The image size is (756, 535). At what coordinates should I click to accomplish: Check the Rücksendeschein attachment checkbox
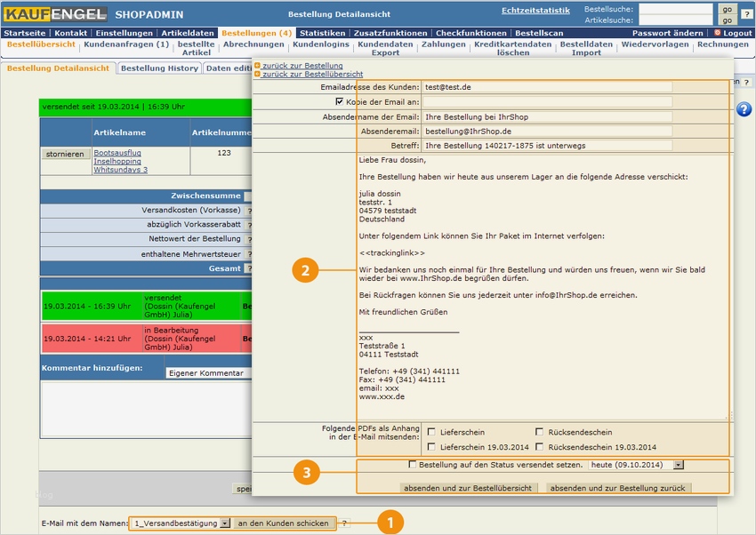tap(540, 432)
